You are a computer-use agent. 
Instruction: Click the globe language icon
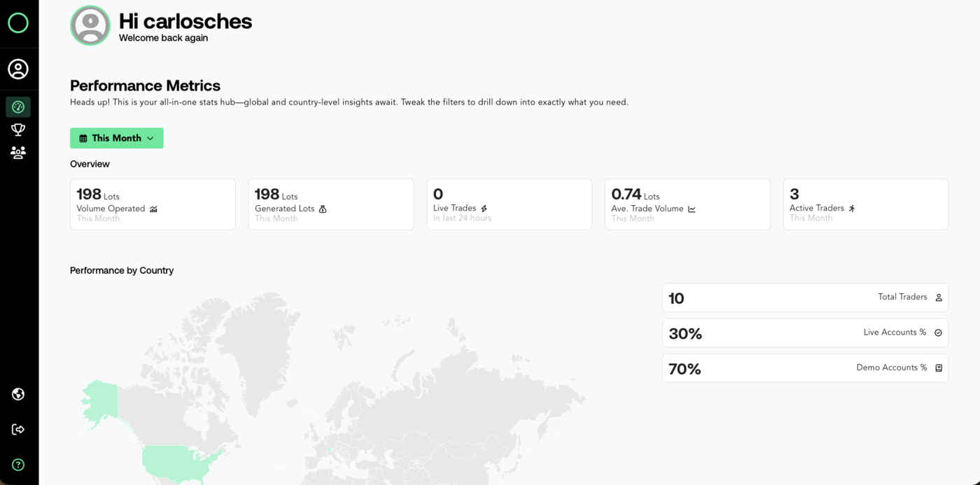pyautogui.click(x=18, y=394)
